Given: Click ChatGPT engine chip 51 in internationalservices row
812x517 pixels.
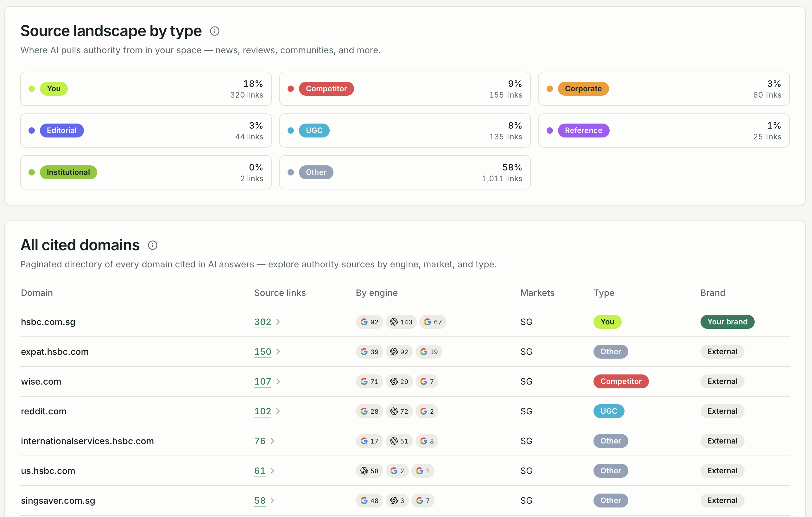Looking at the screenshot, I should pyautogui.click(x=399, y=441).
